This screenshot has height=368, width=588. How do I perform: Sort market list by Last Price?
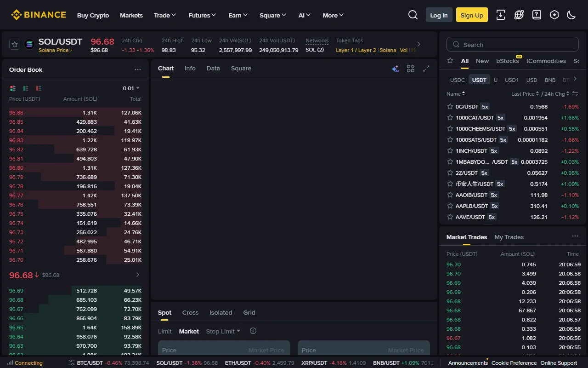click(525, 93)
